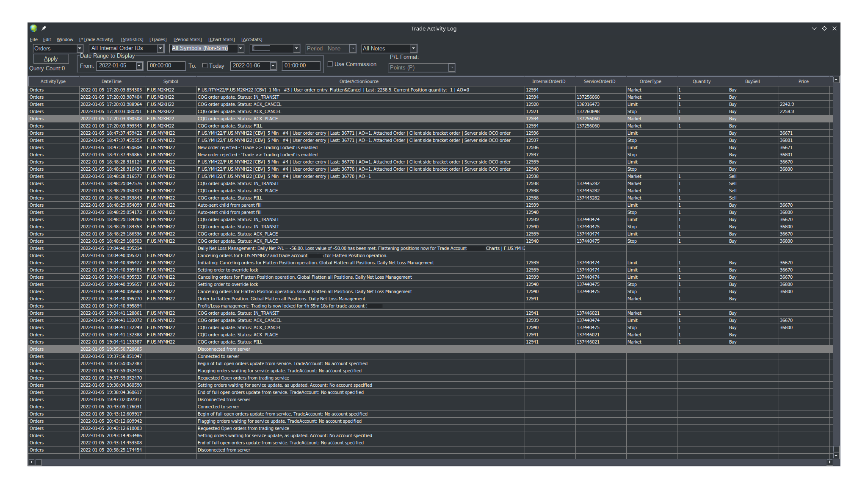Viewport: 868px width, 499px height.
Task: Open the All Notes dropdown
Action: (x=414, y=48)
